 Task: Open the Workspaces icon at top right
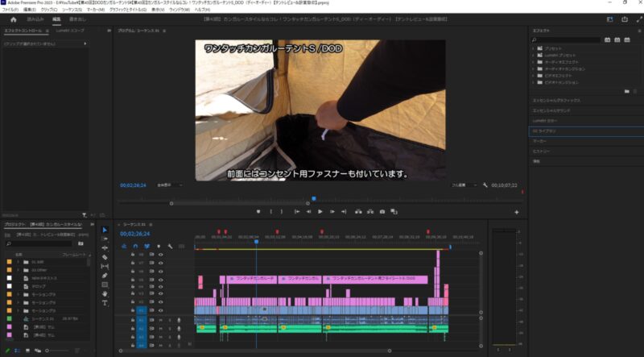610,19
